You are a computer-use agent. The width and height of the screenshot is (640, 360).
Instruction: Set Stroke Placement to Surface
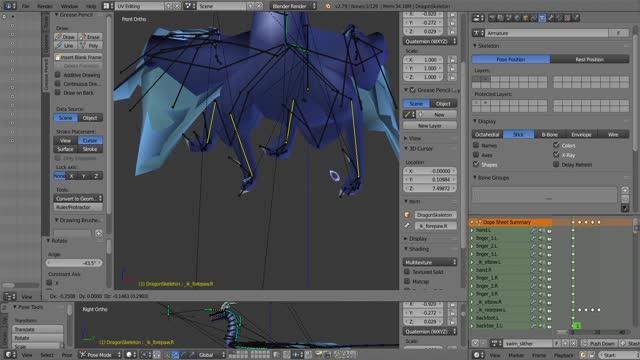coord(65,149)
